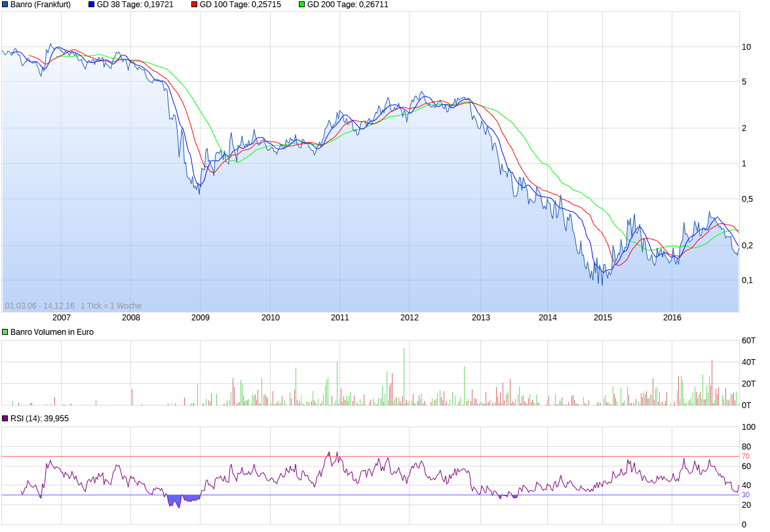The width and height of the screenshot is (770, 532).
Task: Click the blue GD 38 Tage legend square
Action: (91, 5)
